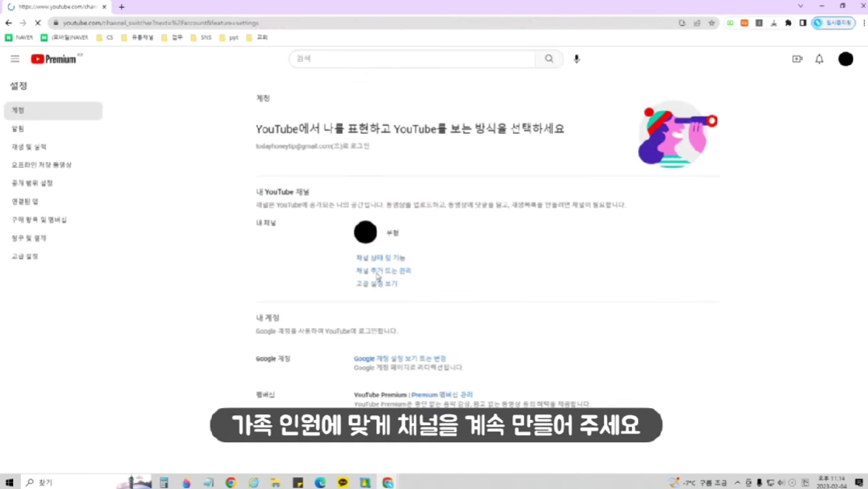The height and width of the screenshot is (489, 868).
Task: Click the 고급 설정 보기 link
Action: 376,284
